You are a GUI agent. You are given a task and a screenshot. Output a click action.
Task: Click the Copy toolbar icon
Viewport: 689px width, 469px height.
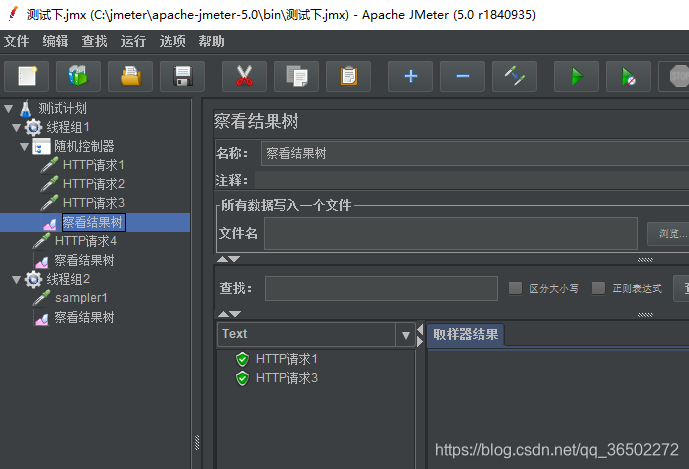(x=297, y=76)
